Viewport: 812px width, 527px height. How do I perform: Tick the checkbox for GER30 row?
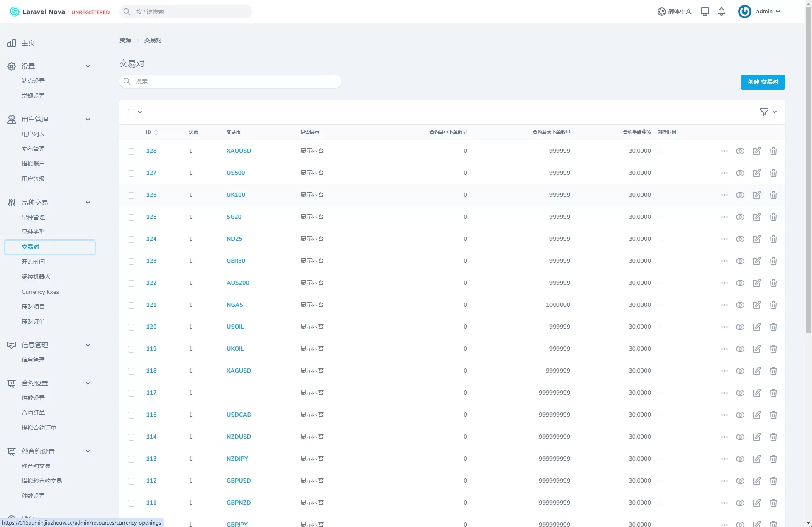tap(131, 261)
